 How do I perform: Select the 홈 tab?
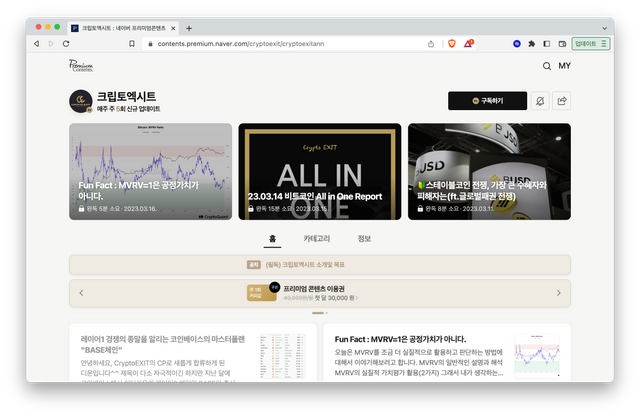point(272,239)
